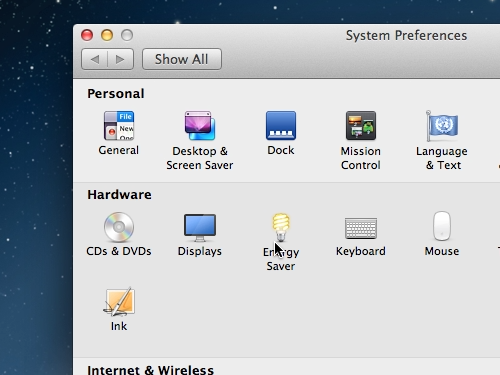Close the System Preferences window
Screen dimensions: 500x375
point(87,35)
